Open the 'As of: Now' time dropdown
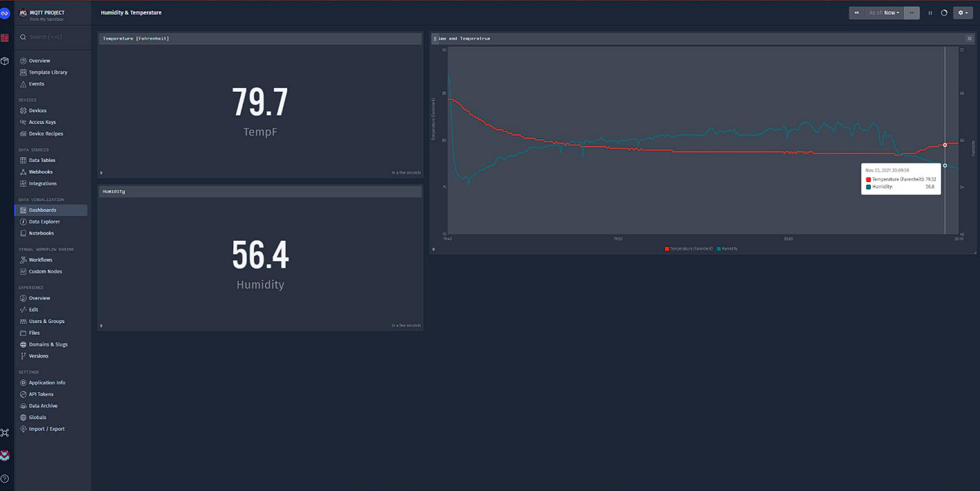 (x=884, y=13)
